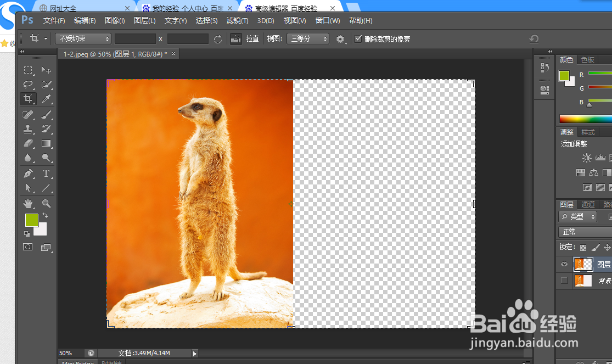612x364 pixels.
Task: Switch to the Channels tab
Action: tap(588, 204)
